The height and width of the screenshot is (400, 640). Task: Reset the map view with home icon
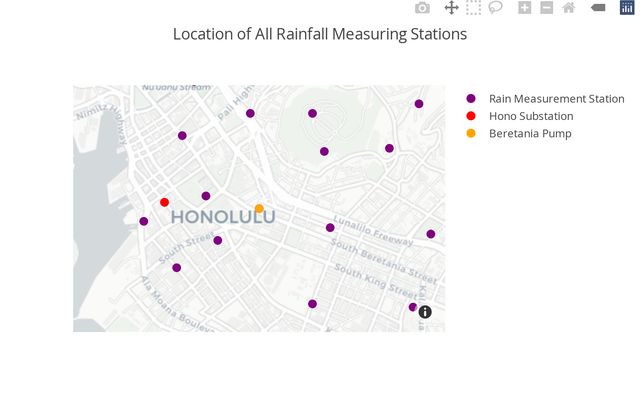point(569,8)
